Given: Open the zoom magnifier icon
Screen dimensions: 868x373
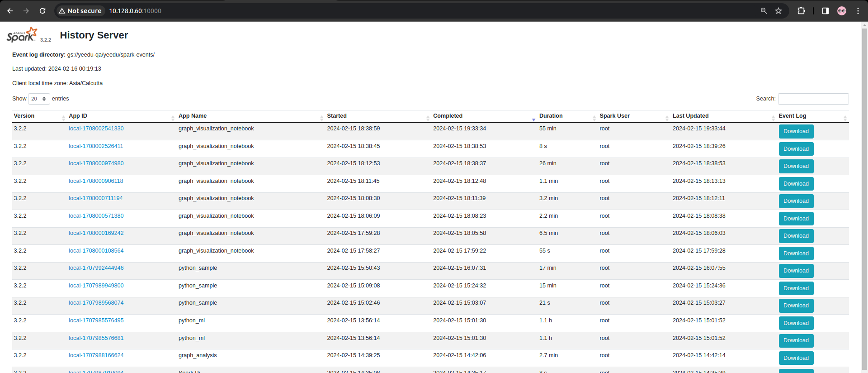Looking at the screenshot, I should [764, 11].
